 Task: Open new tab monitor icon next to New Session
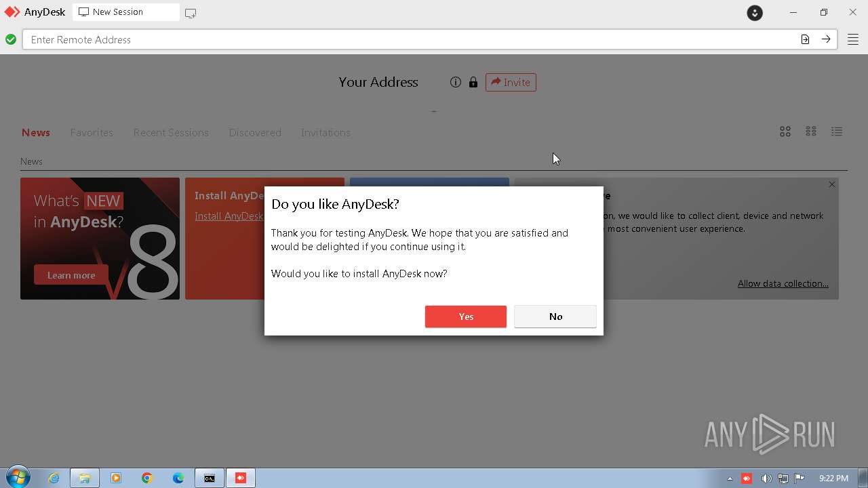tap(191, 13)
